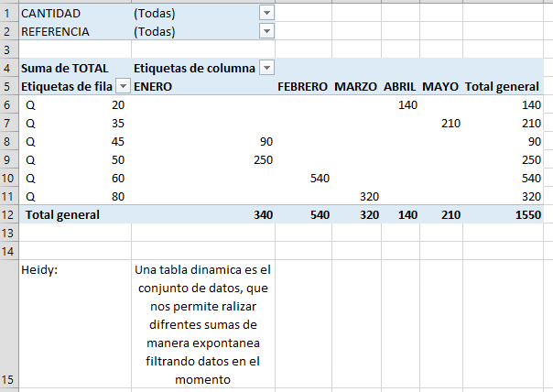Expand the Etiquetas de columna dropdown
This screenshot has width=553, height=392.
click(x=266, y=68)
